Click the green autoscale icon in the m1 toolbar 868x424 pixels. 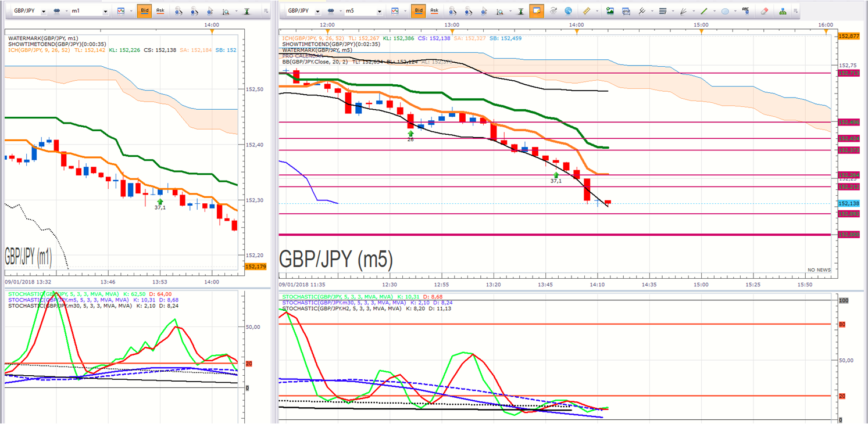click(247, 11)
